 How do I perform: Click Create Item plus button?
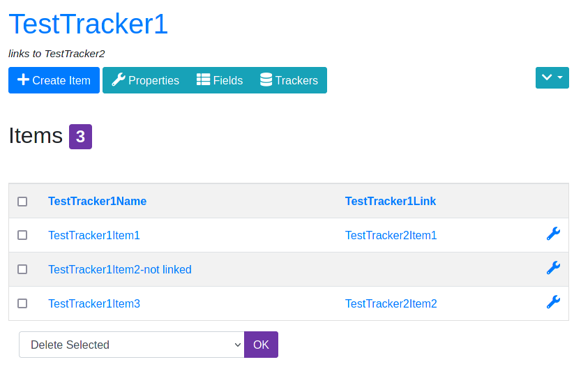pos(54,80)
